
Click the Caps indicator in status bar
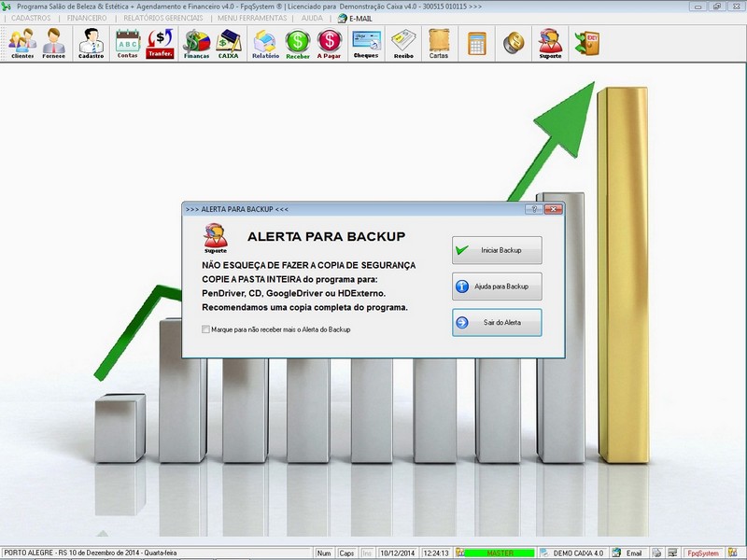(346, 553)
